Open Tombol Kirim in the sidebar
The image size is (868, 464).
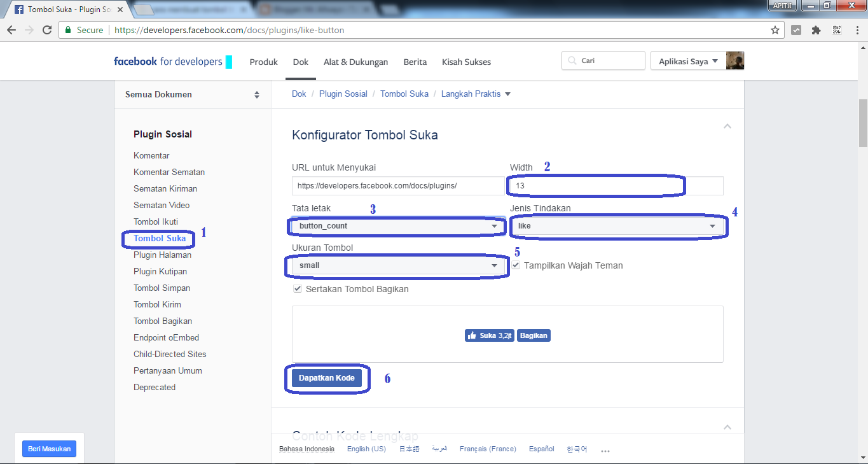[x=157, y=304]
